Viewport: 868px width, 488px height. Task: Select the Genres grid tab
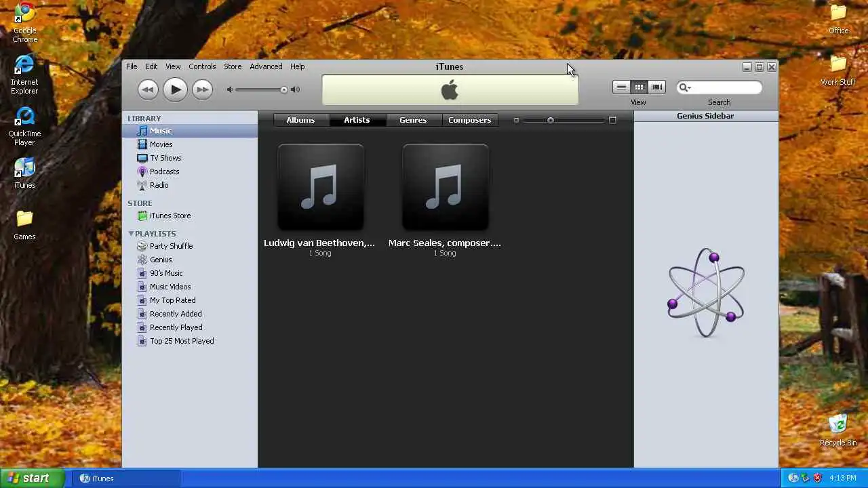[x=413, y=120]
